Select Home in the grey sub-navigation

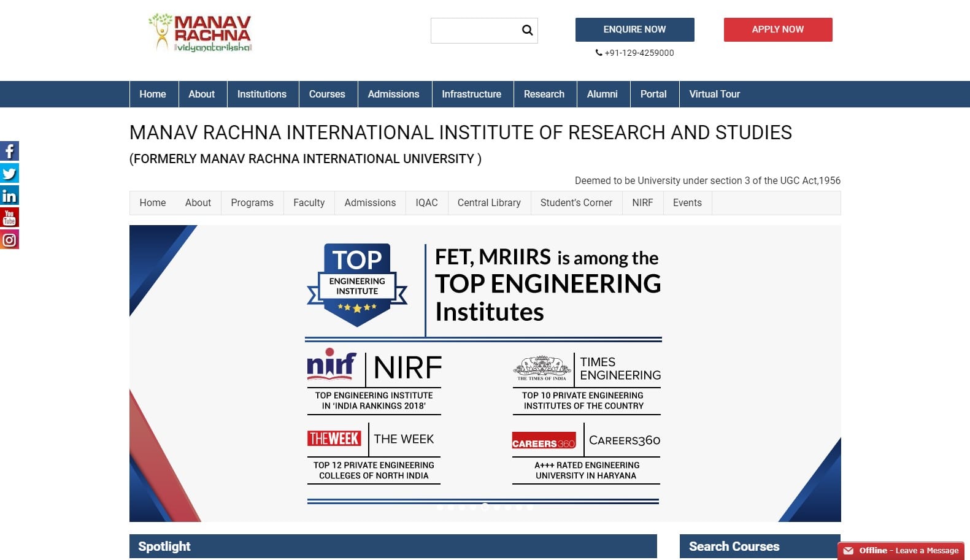coord(153,202)
